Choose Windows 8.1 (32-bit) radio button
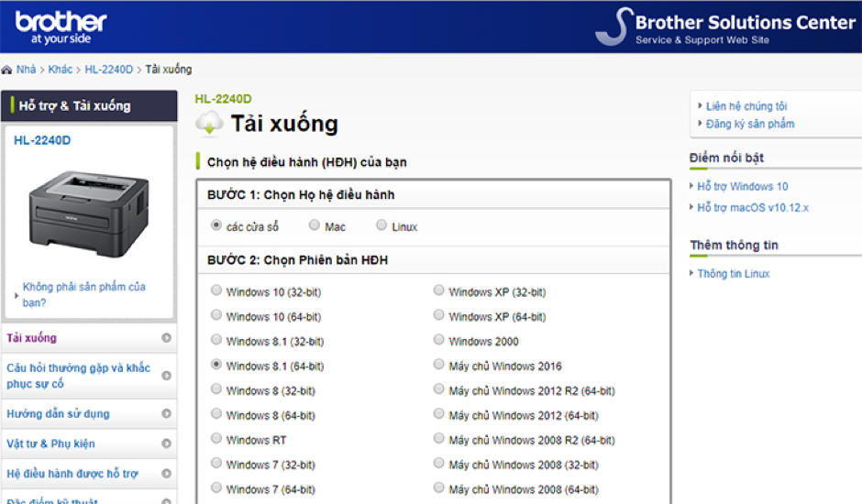 pos(216,340)
